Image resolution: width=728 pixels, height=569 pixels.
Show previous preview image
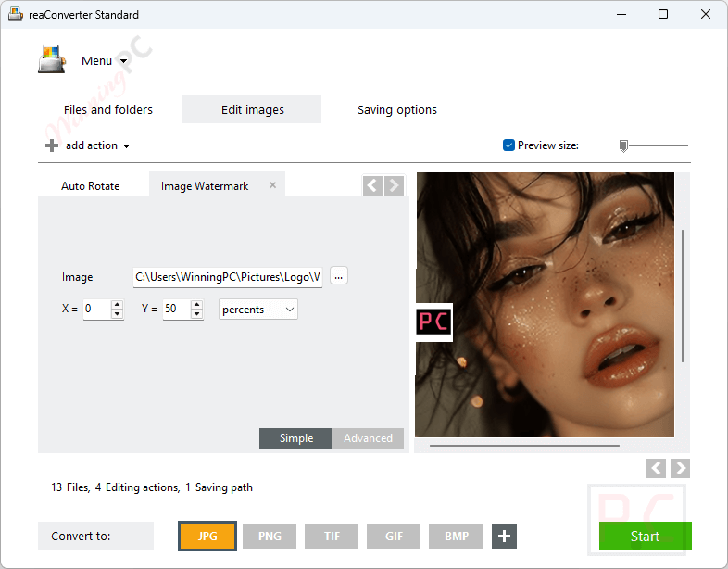tap(656, 468)
